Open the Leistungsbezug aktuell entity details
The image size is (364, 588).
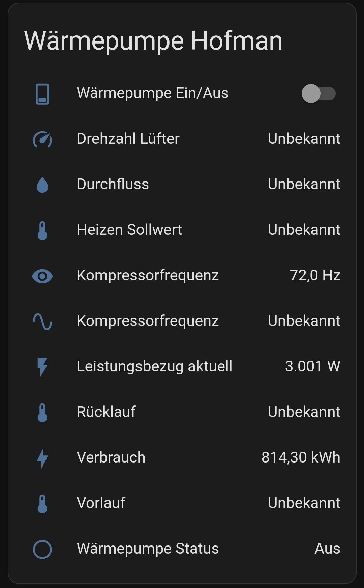154,366
